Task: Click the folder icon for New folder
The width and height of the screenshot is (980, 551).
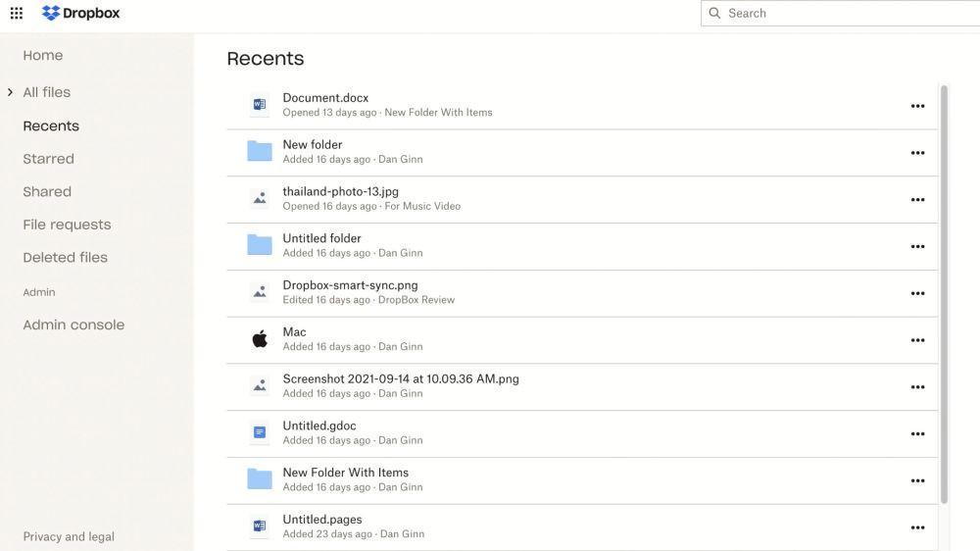Action: point(260,151)
